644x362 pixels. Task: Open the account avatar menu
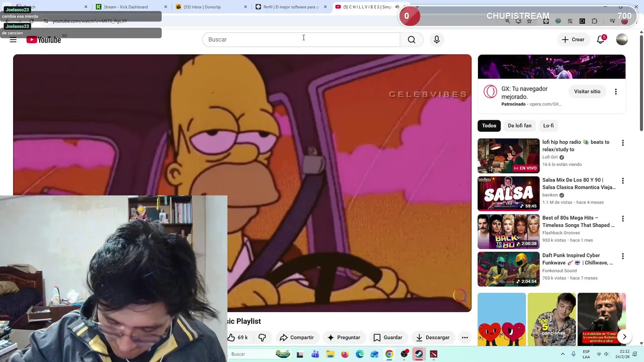tap(622, 40)
